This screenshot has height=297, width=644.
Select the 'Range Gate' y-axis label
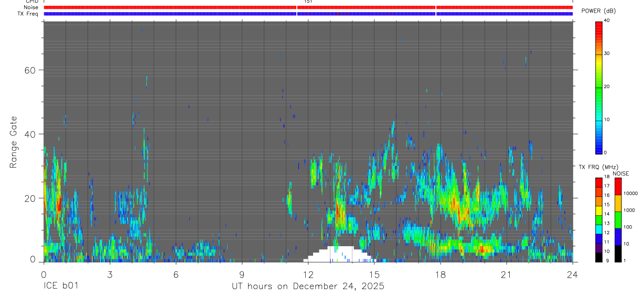[14, 141]
